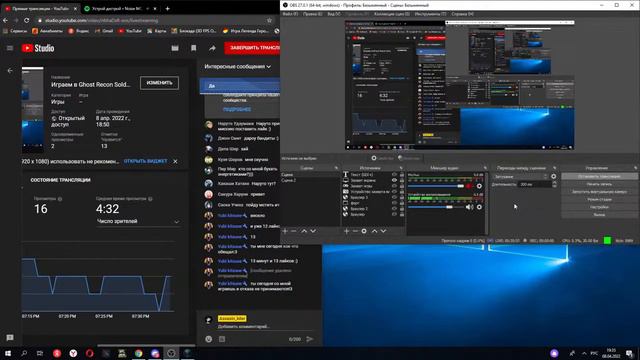Click the poll icon beside chat emoji
This screenshot has height=360, width=640.
(222, 339)
